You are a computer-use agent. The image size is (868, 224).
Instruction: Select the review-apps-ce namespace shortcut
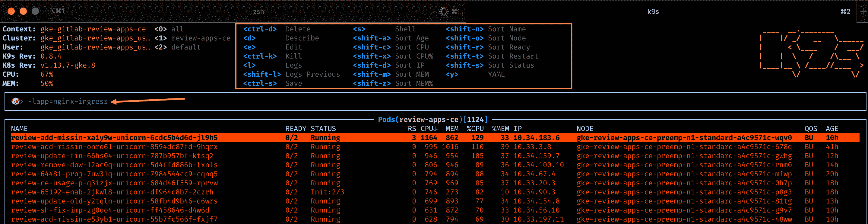201,38
